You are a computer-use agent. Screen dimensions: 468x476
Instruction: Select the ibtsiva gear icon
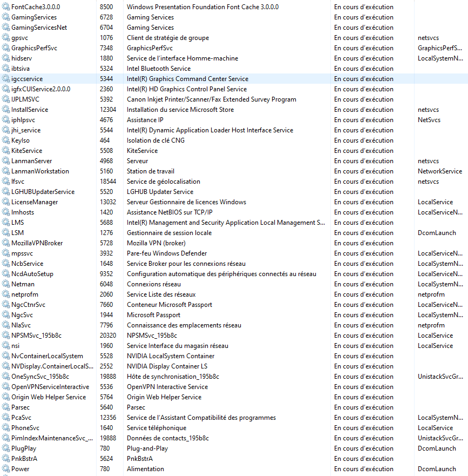coord(6,69)
